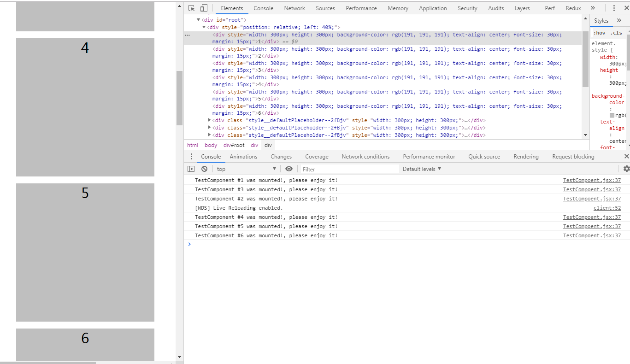Open the Default levels dropdown
Image resolution: width=630 pixels, height=364 pixels.
click(x=422, y=169)
